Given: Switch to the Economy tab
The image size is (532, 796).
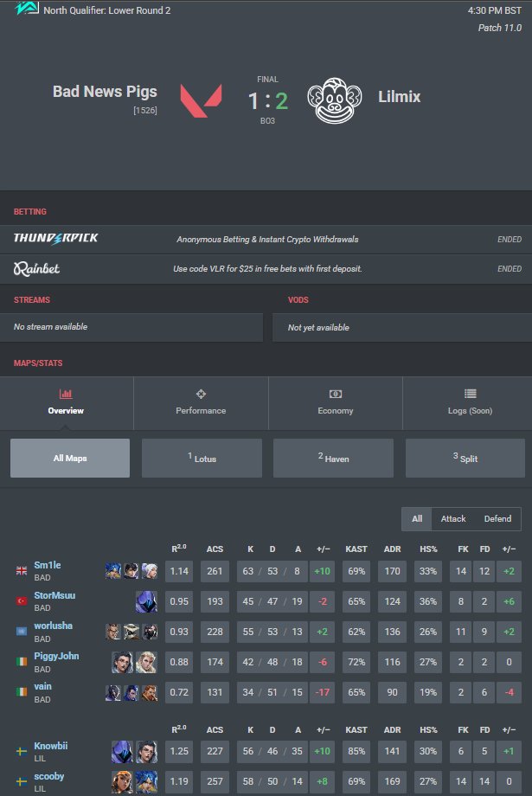Looking at the screenshot, I should [x=336, y=403].
